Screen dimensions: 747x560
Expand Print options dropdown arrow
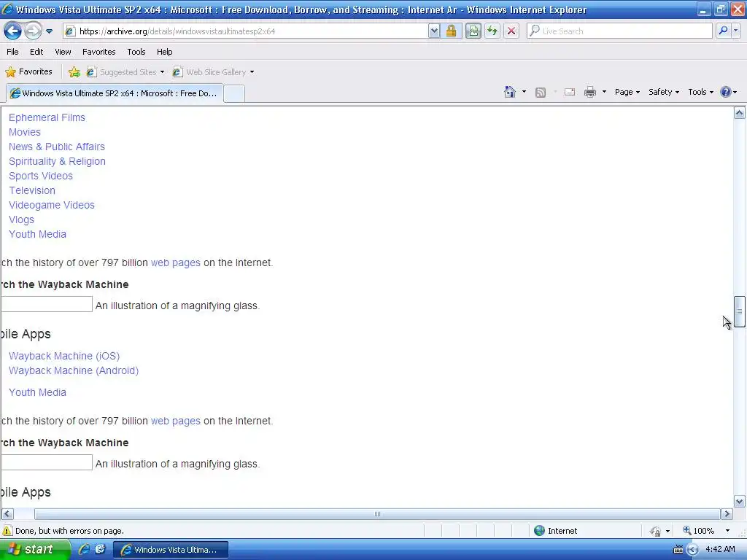pyautogui.click(x=604, y=92)
